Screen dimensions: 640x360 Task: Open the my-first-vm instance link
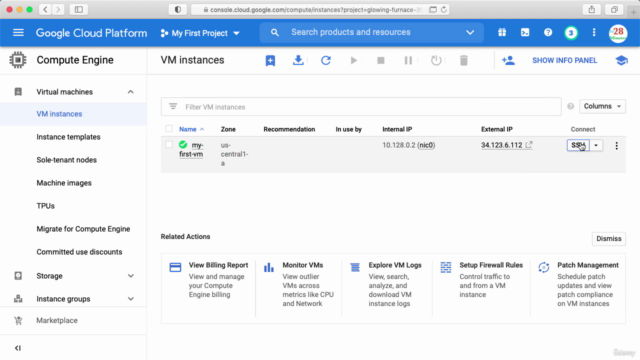[x=191, y=149]
